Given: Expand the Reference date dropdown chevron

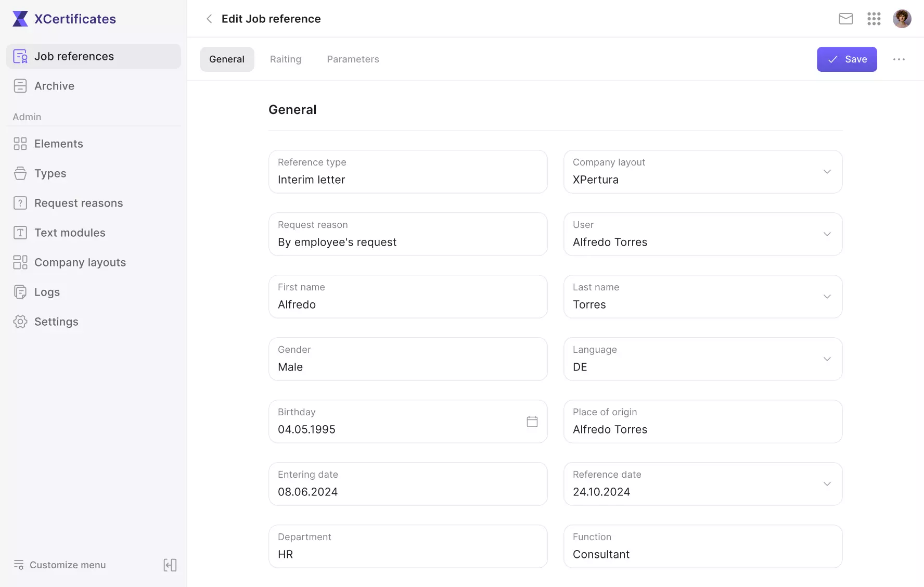Looking at the screenshot, I should (827, 484).
